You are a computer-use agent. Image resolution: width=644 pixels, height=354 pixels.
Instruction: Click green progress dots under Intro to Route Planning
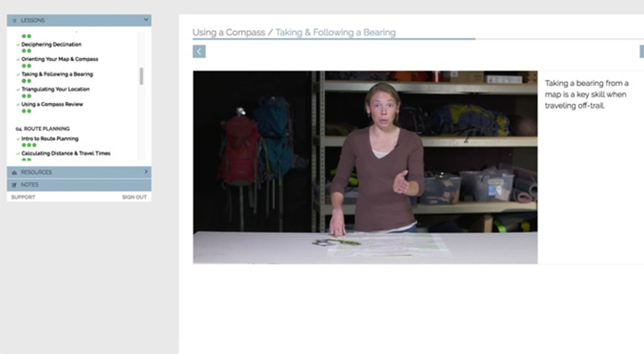[x=29, y=145]
